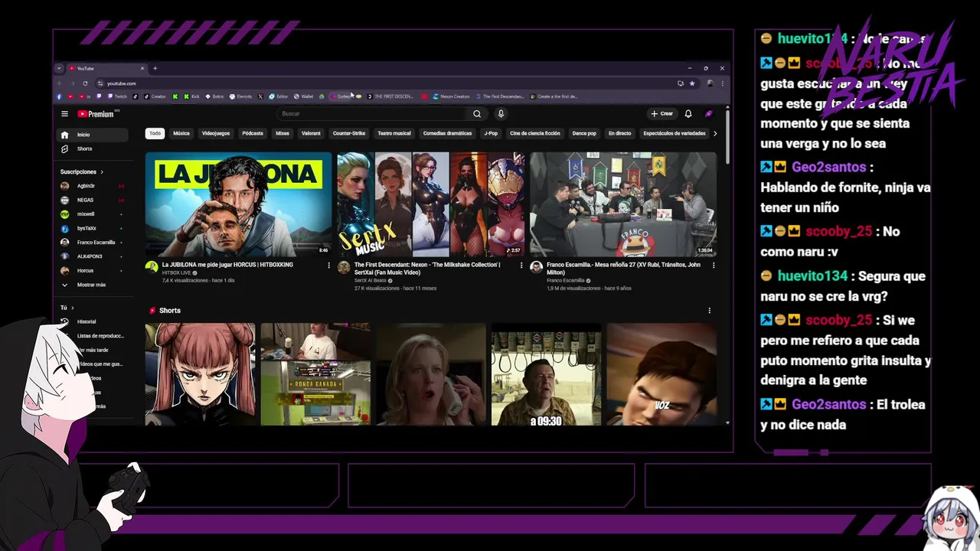Screen dimensions: 980x551
Task: Play the red-haired anime girl Short
Action: click(x=200, y=374)
